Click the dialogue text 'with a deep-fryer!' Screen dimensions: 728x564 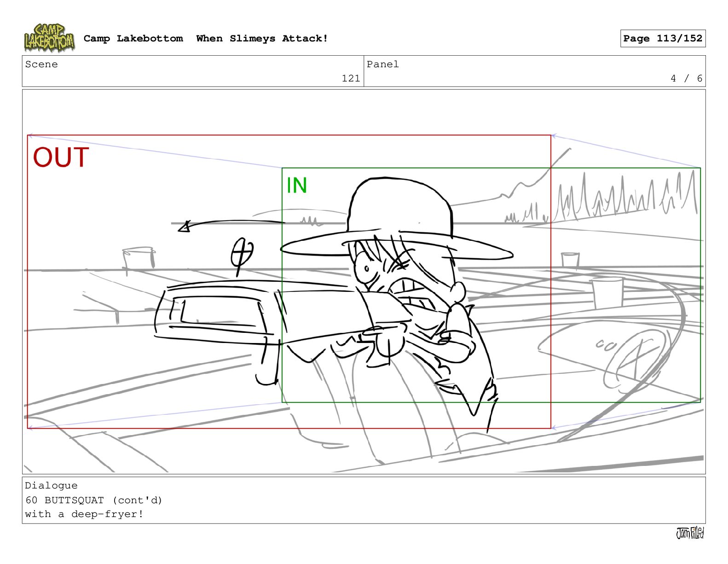point(84,514)
